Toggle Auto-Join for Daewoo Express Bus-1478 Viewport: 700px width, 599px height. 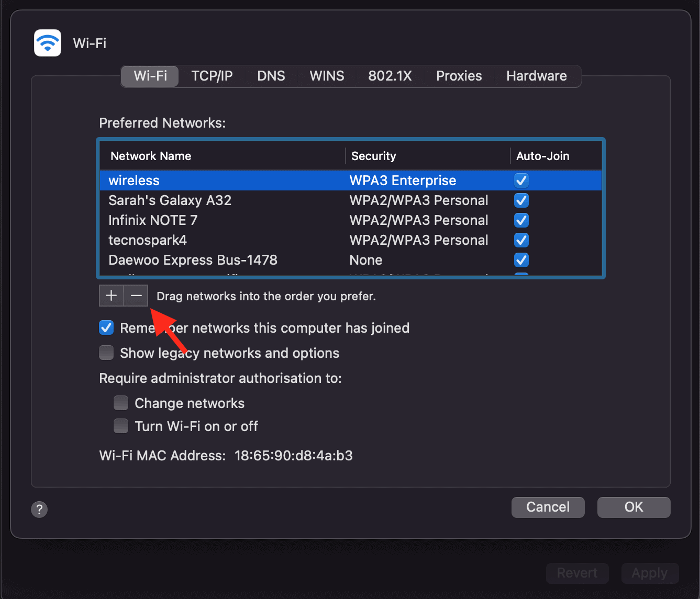pyautogui.click(x=521, y=260)
